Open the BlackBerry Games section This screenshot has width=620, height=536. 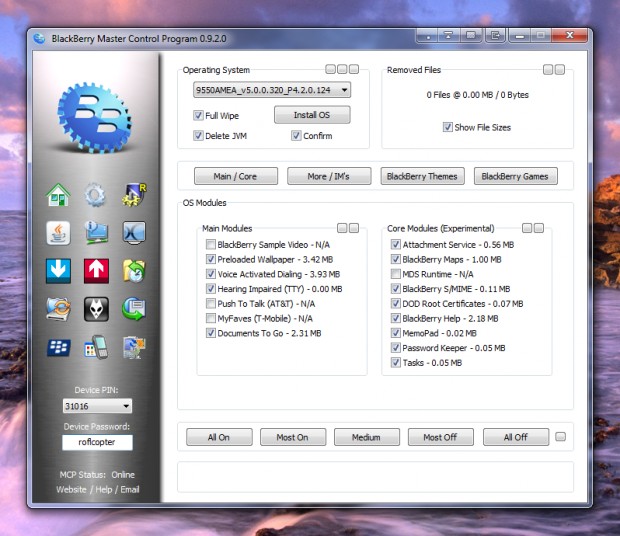click(x=516, y=176)
